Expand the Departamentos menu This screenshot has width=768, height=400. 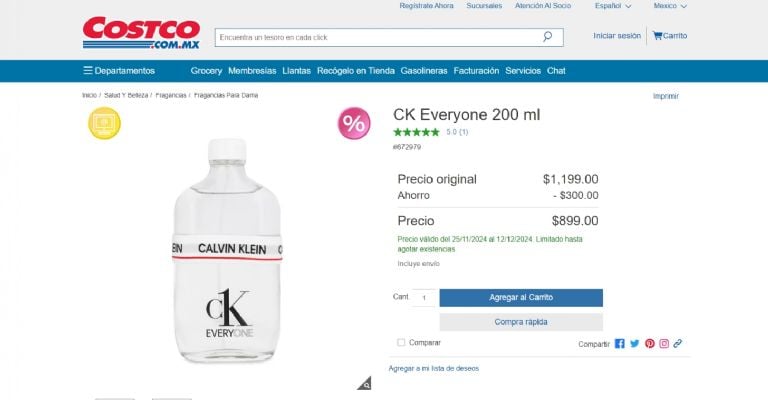119,71
